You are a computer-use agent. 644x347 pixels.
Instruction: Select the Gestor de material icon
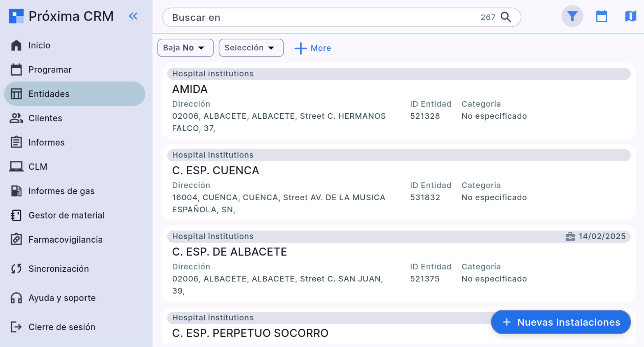[x=16, y=215]
